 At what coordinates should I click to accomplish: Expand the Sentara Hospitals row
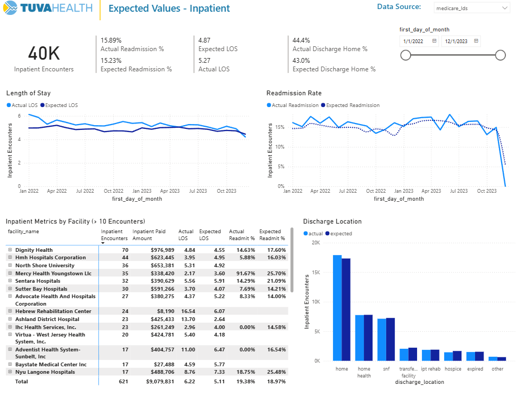pos(10,281)
